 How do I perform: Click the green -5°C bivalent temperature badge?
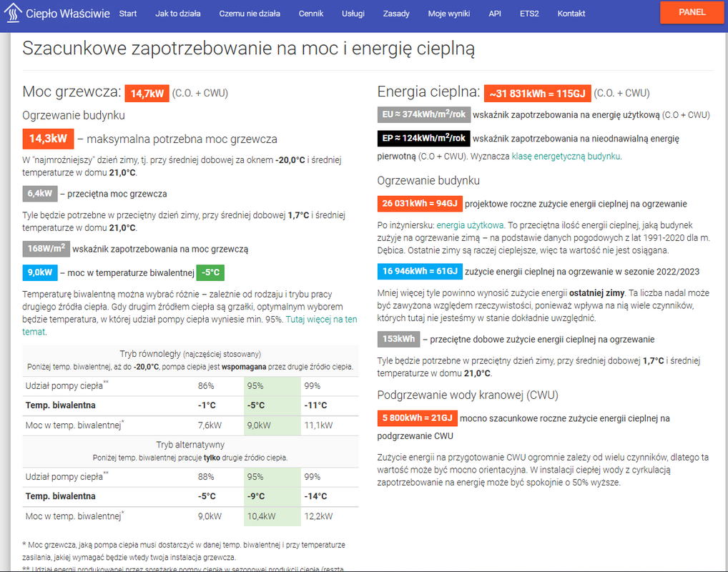[212, 272]
